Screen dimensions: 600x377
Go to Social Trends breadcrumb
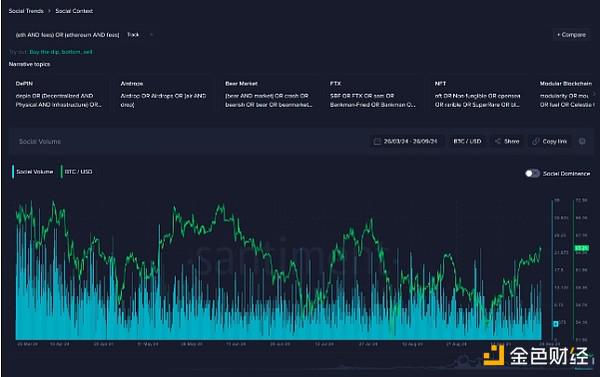[x=26, y=11]
